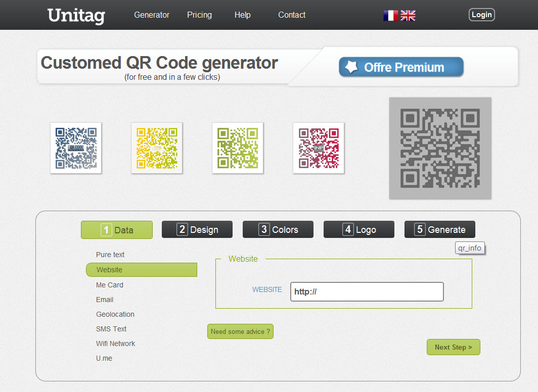
Task: Choose the Me Card data type
Action: pos(109,285)
